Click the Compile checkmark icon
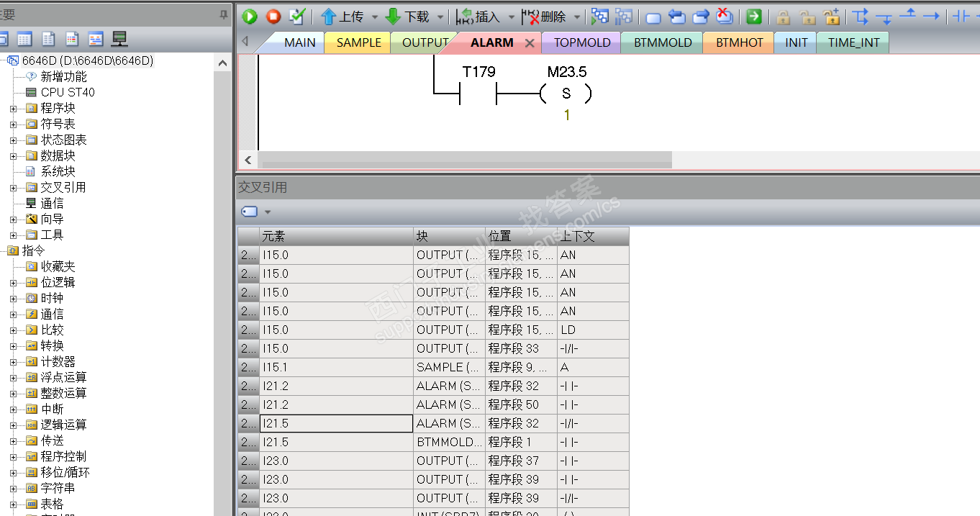The image size is (980, 516). (x=296, y=16)
